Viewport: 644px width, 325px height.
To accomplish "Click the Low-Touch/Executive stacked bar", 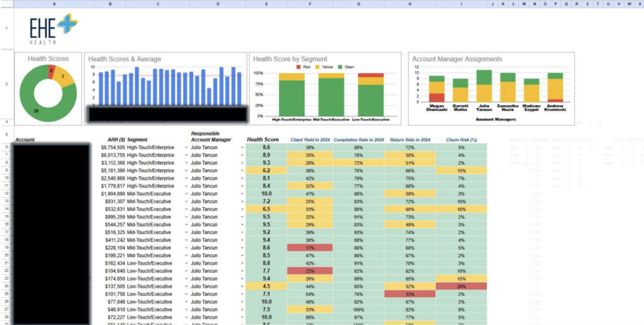I will pyautogui.click(x=370, y=93).
